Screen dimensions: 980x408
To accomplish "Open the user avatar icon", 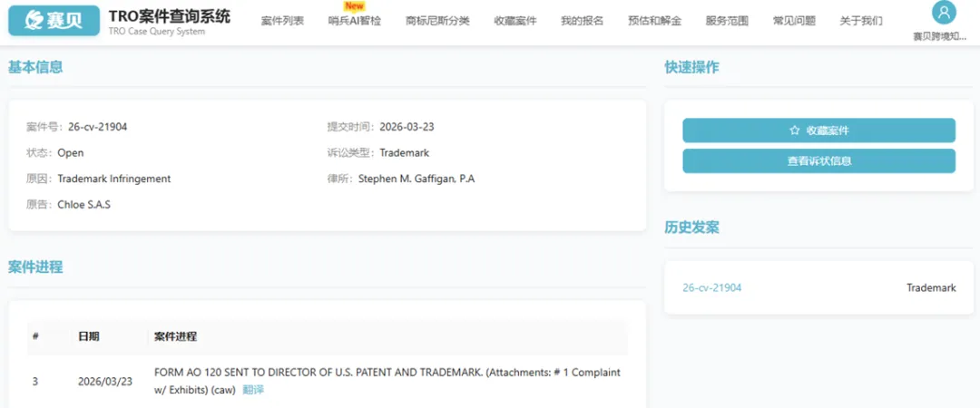I will [944, 13].
